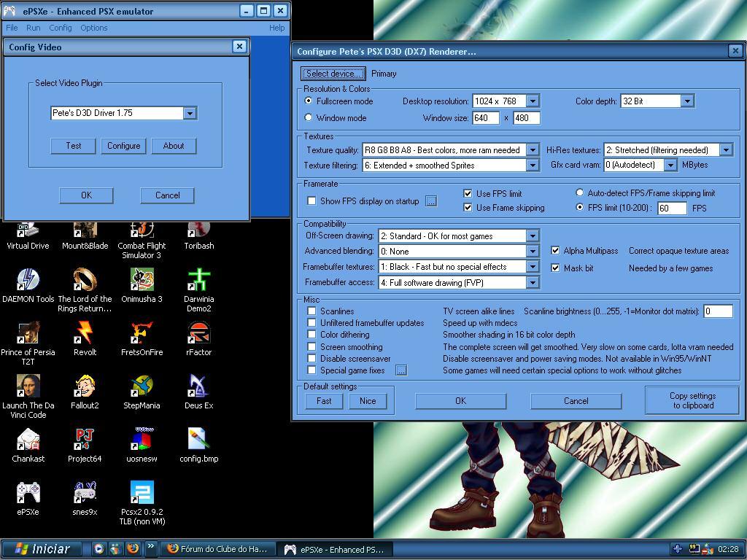Click the FPS limit value field
The width and height of the screenshot is (747, 560).
(x=672, y=208)
